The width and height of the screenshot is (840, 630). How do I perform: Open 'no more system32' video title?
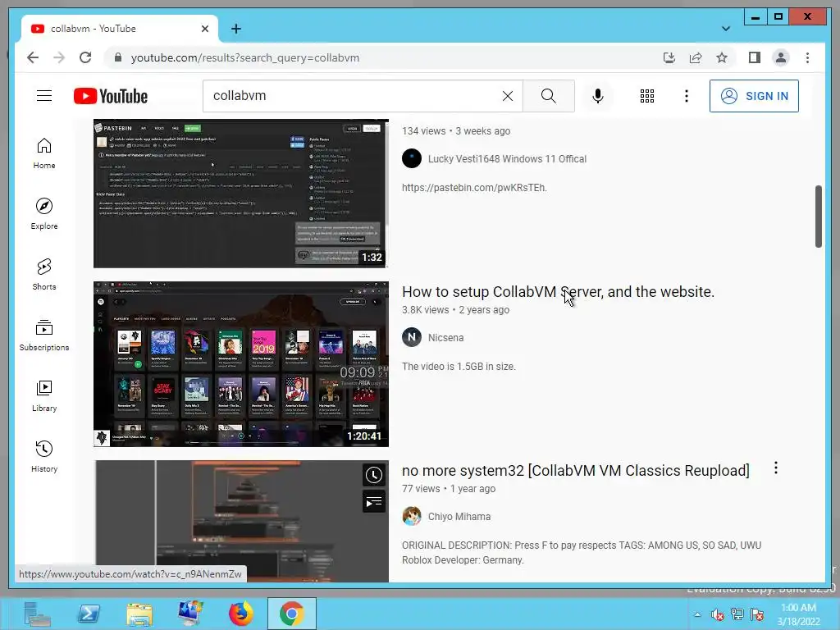click(x=575, y=471)
